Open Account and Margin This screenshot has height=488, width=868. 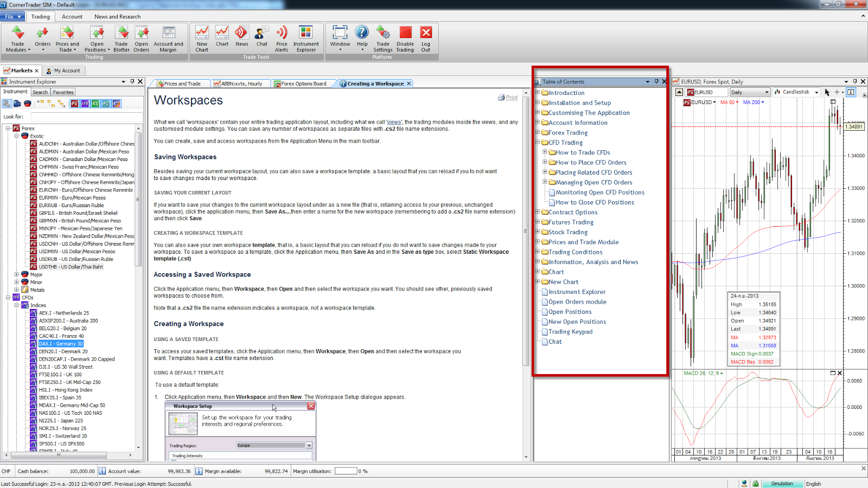coord(168,39)
